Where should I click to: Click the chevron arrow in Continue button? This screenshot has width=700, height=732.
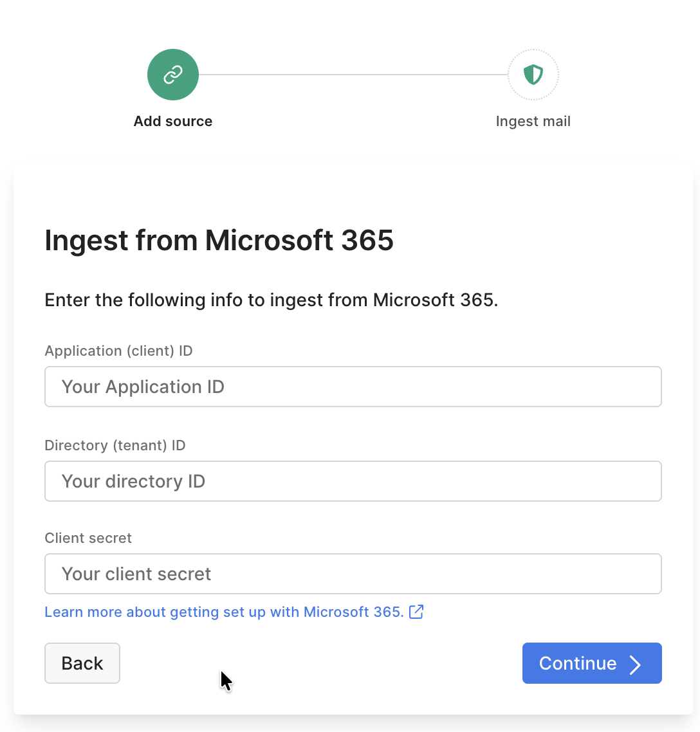pos(634,664)
